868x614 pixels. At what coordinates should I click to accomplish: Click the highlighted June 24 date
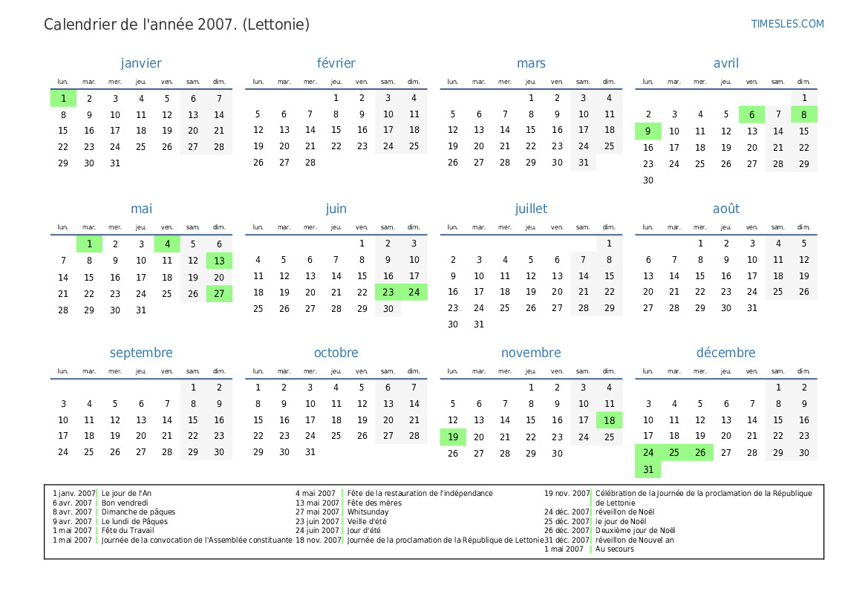pos(414,293)
